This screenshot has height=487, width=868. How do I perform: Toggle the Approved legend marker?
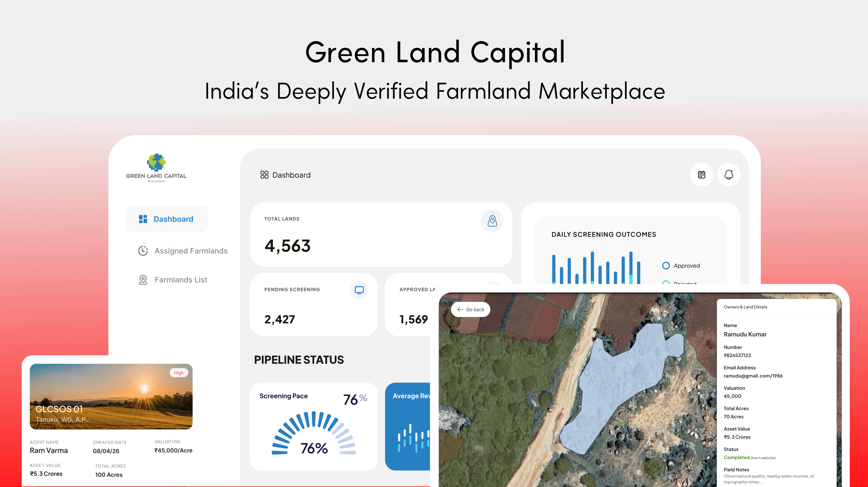666,265
